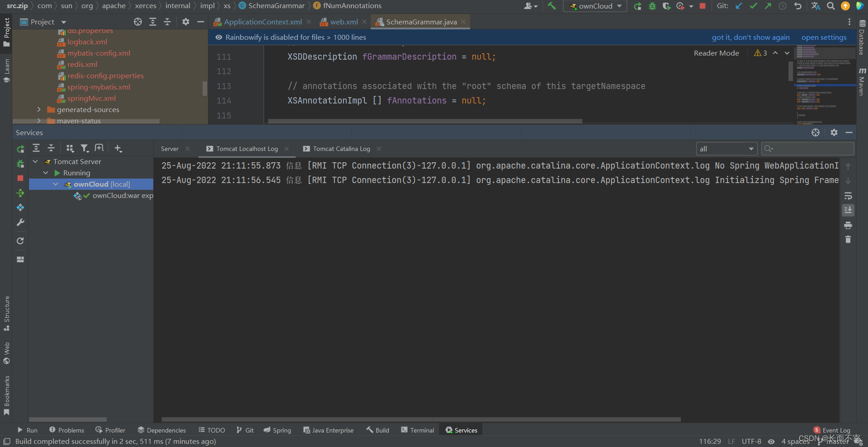Viewport: 868px width, 447px height.
Task: Click Deploy All icon in Services toolbar
Action: [20, 193]
